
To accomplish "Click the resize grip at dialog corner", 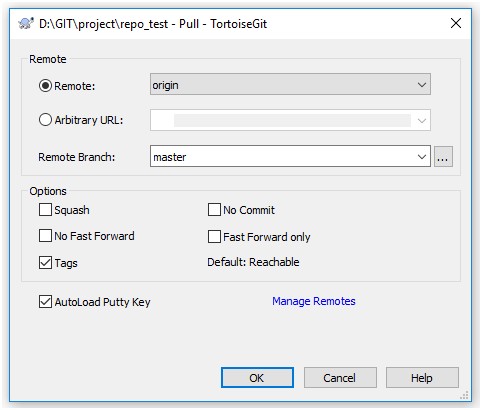I will [464, 395].
